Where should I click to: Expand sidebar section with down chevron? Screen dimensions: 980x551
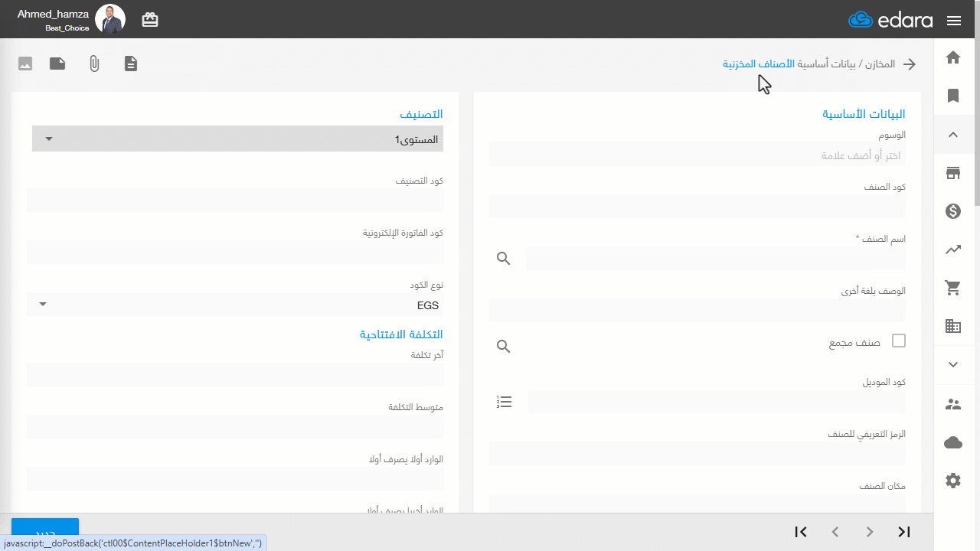pos(953,364)
